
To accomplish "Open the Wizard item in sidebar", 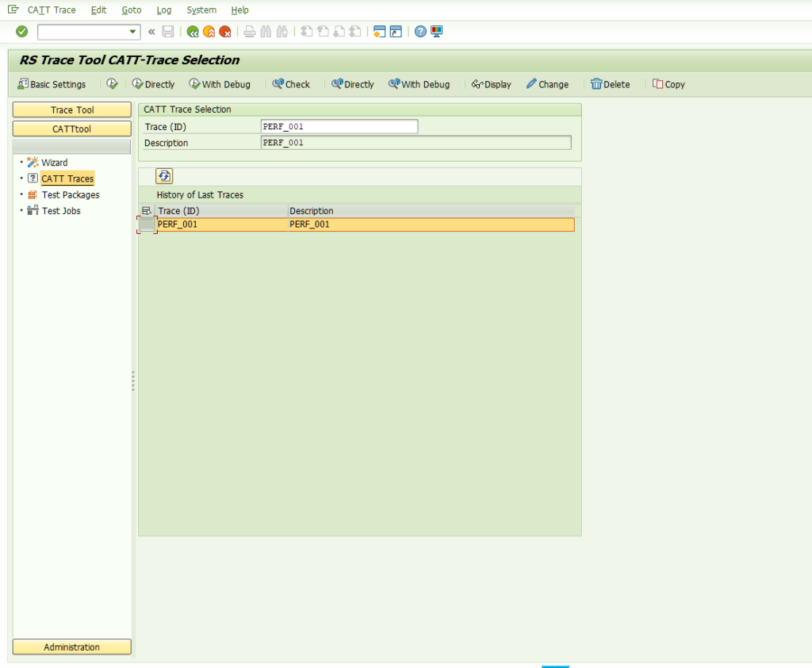I will (x=54, y=163).
